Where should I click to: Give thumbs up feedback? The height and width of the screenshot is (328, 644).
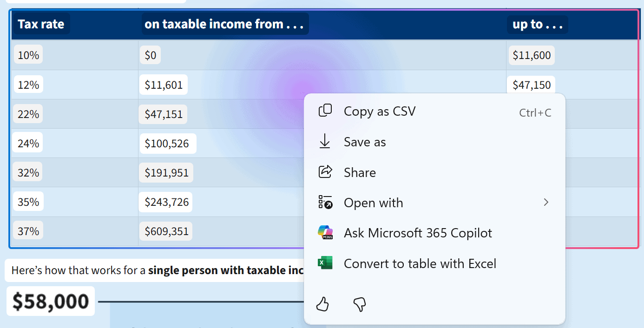pyautogui.click(x=322, y=304)
